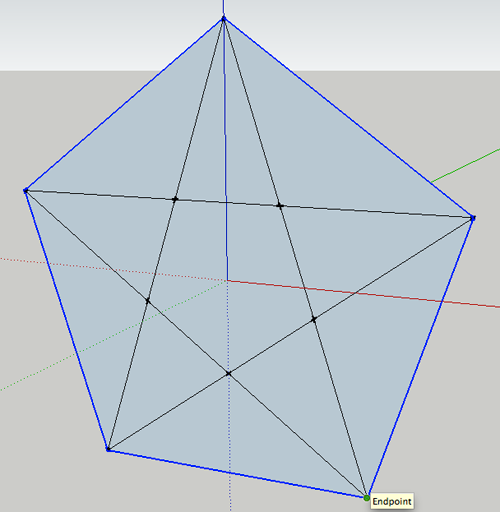Click the leftmost vertex of the pentagon
This screenshot has width=500, height=512.
(x=26, y=190)
